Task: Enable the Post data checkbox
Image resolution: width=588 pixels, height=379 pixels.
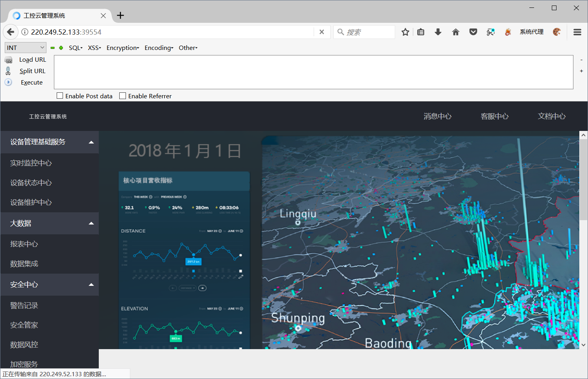Action: [60, 96]
